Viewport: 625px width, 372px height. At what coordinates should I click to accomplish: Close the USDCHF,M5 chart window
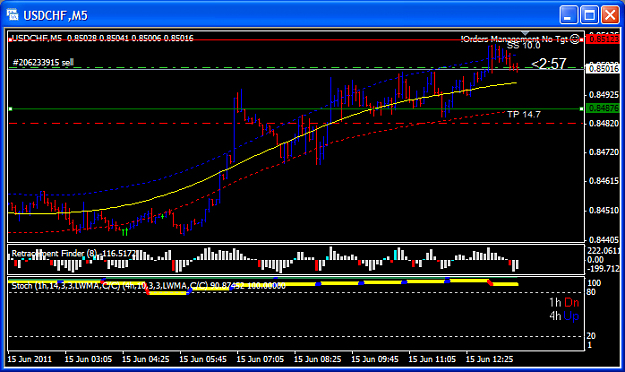tap(610, 15)
